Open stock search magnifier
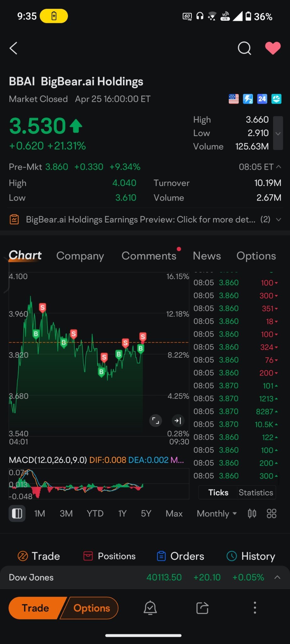Viewport: 290px width, 644px height. (x=244, y=48)
